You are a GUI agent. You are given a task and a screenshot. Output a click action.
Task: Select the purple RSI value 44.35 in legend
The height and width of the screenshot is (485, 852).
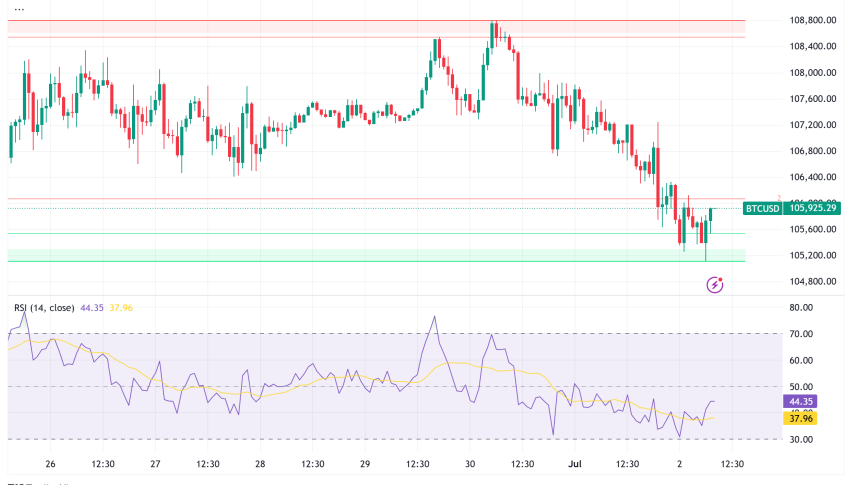click(91, 308)
